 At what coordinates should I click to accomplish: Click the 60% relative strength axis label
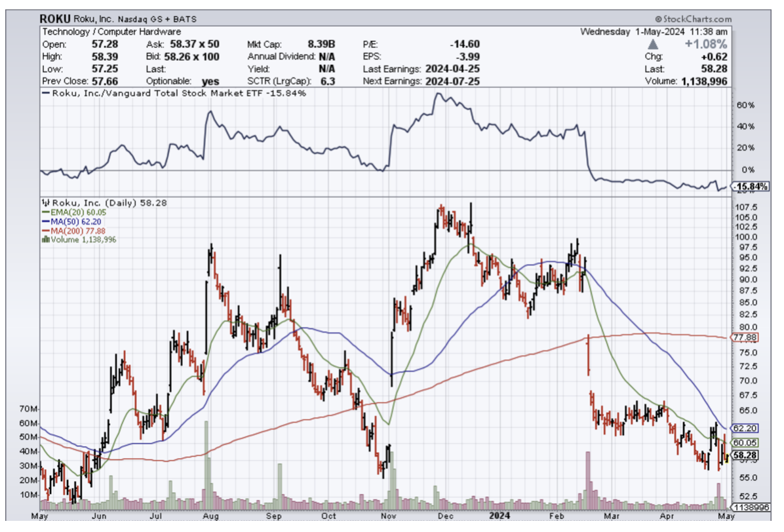pyautogui.click(x=745, y=105)
